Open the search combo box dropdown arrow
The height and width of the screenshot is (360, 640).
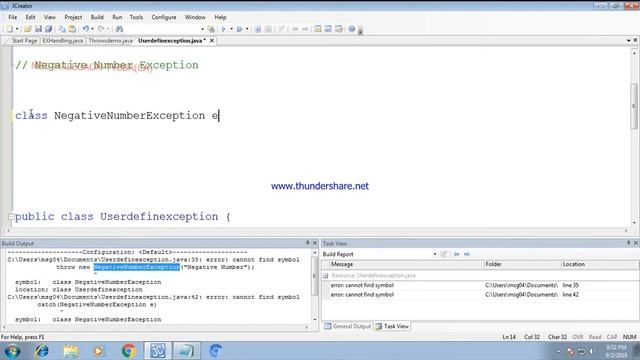(202, 29)
